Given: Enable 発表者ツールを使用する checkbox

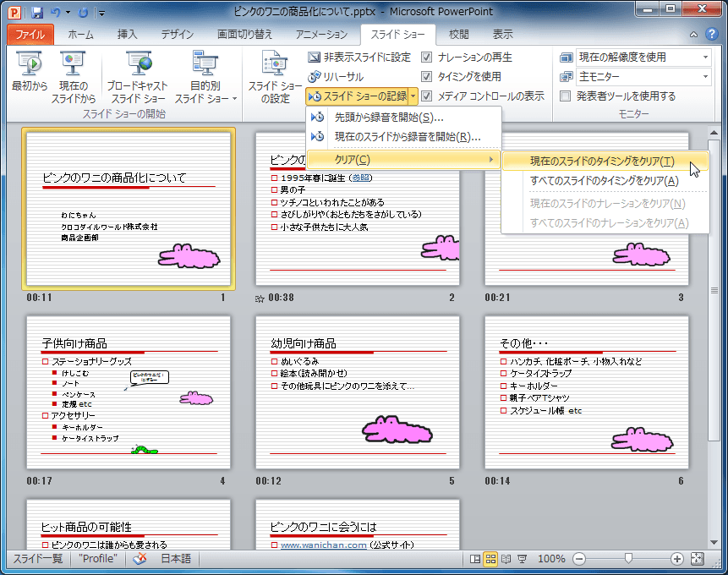Looking at the screenshot, I should point(565,96).
